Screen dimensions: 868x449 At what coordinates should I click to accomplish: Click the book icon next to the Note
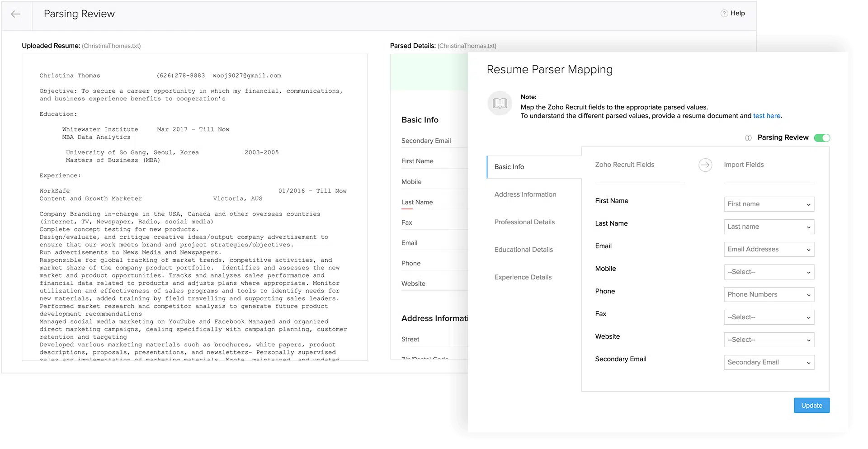tap(499, 104)
